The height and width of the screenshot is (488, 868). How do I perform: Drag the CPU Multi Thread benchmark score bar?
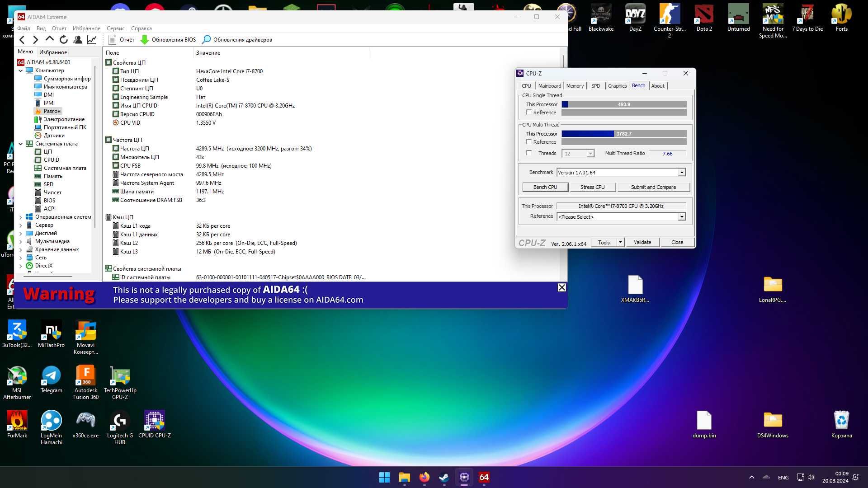point(623,133)
